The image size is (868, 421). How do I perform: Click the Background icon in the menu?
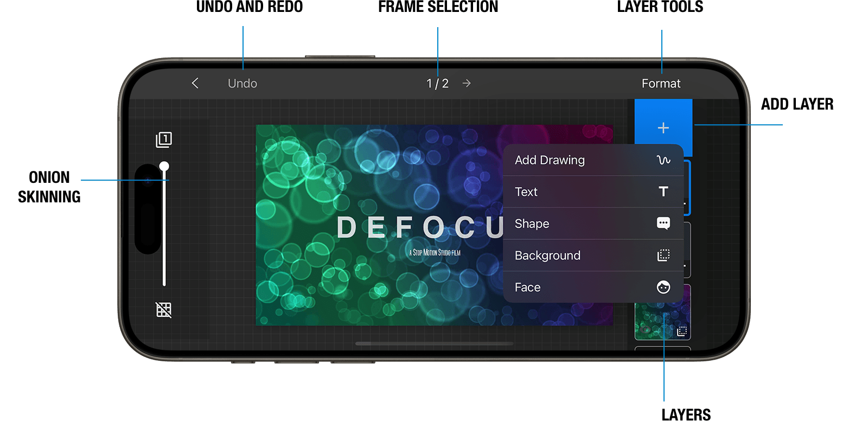663,256
